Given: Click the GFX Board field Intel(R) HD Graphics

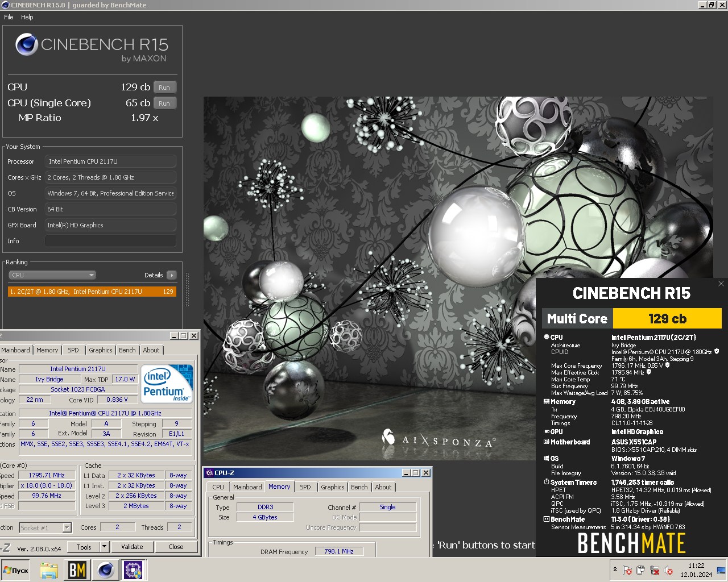Looking at the screenshot, I should pos(110,225).
